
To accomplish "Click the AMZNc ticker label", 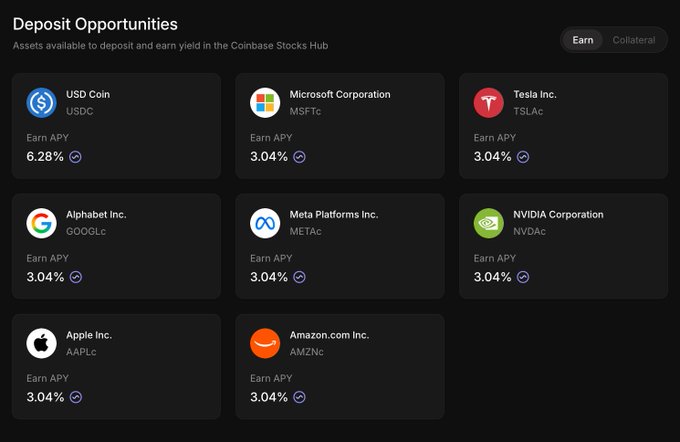I will 307,352.
